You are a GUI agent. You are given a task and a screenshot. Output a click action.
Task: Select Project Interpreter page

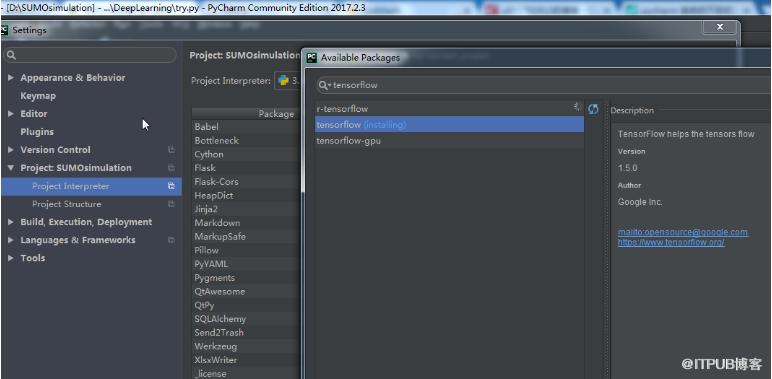pos(91,186)
